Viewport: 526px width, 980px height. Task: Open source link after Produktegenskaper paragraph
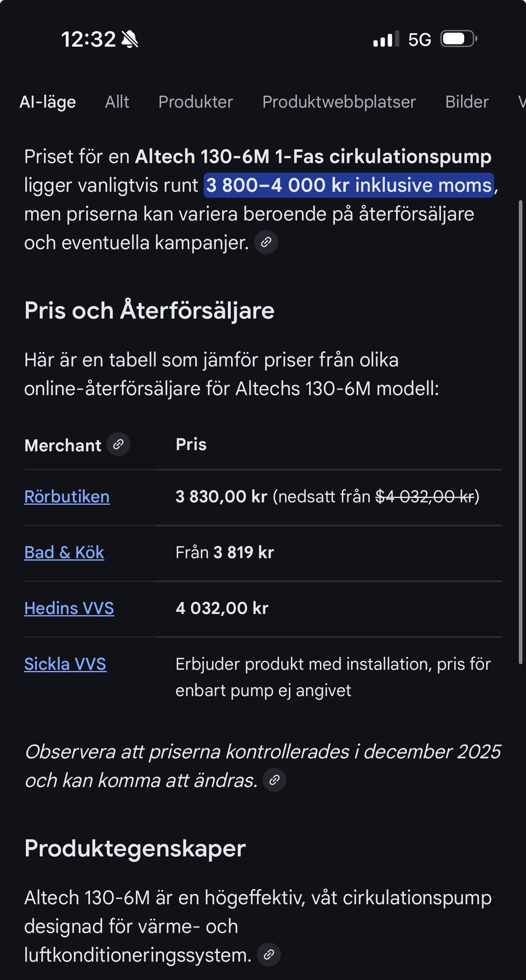(x=269, y=954)
